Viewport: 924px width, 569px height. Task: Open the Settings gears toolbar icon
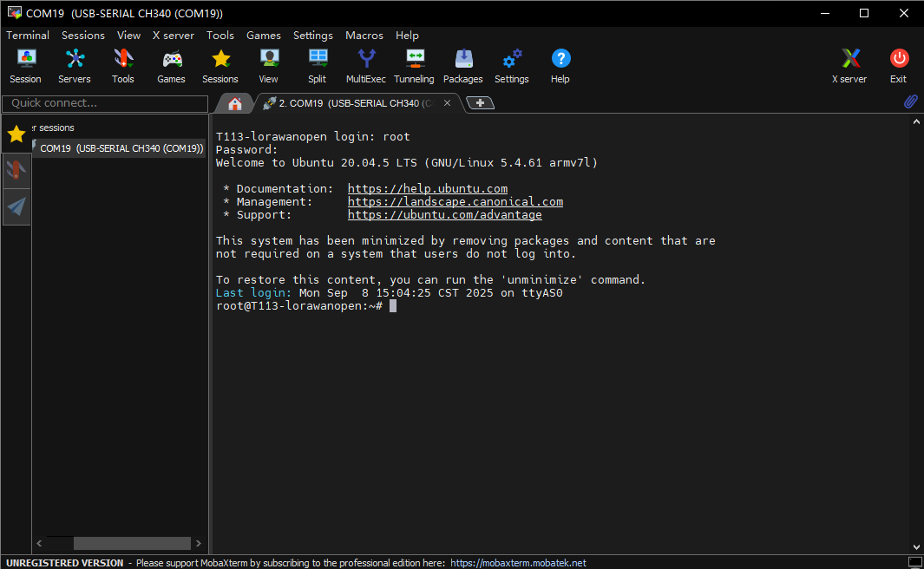click(512, 66)
